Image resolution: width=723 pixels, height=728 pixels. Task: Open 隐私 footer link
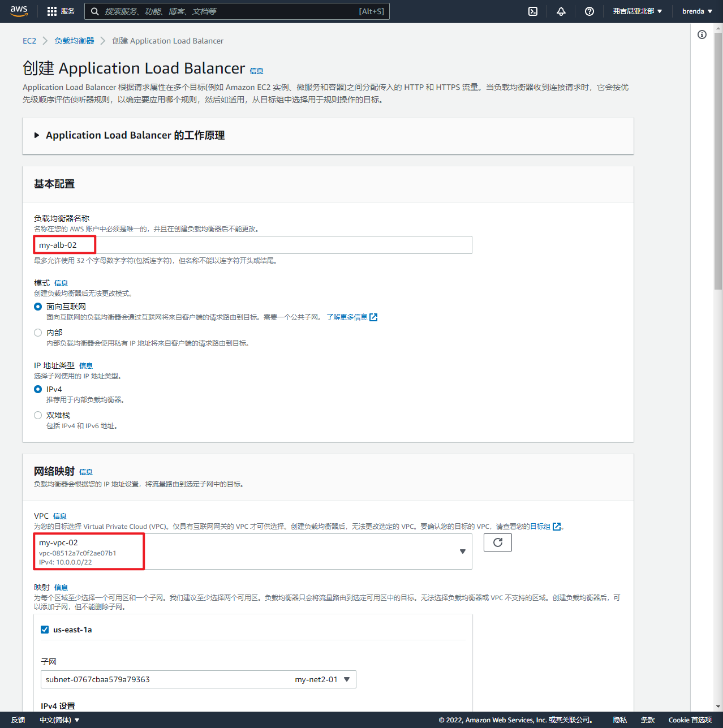pos(620,720)
